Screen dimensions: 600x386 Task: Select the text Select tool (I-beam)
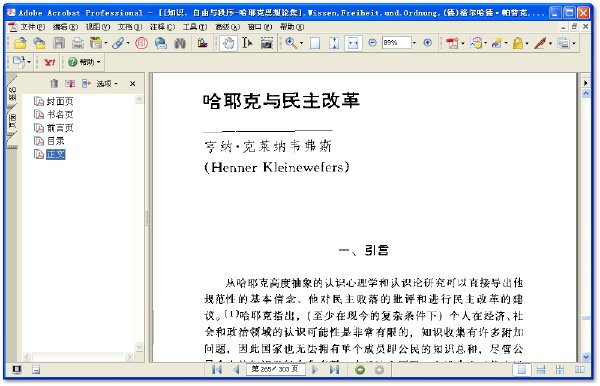coord(247,43)
